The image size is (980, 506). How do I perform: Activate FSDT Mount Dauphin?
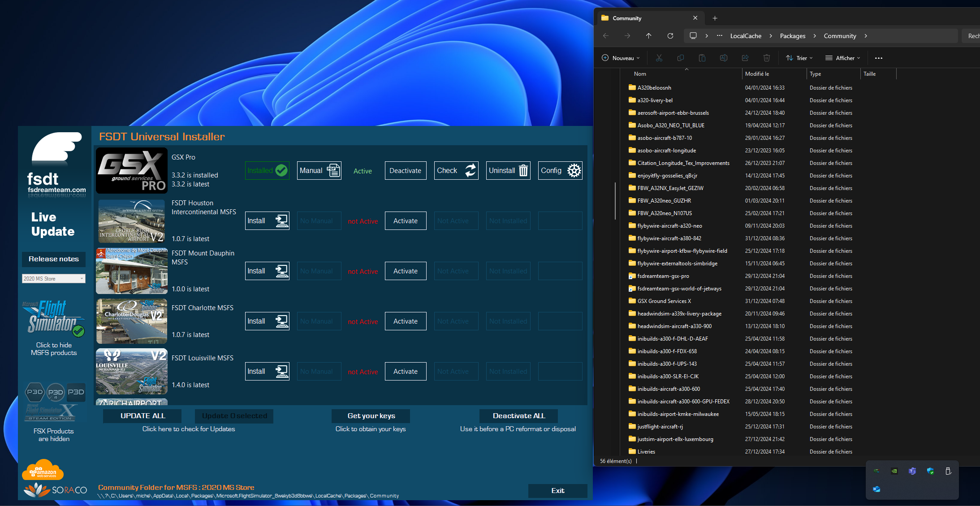click(406, 271)
